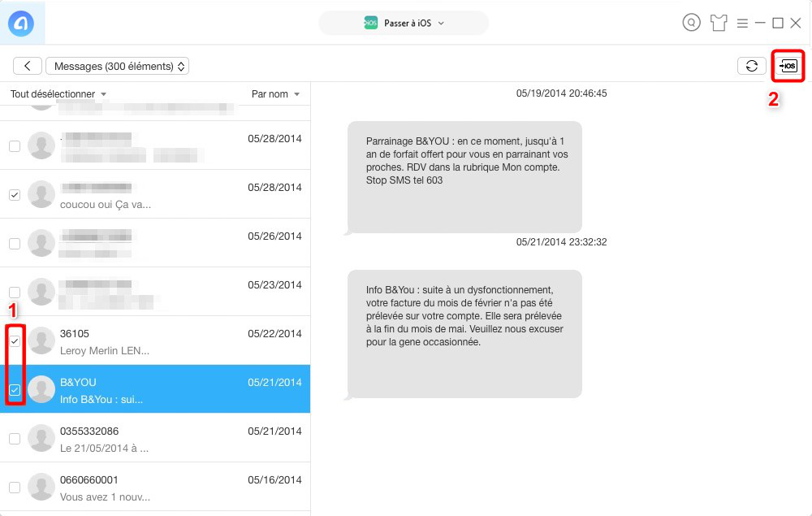
Task: Open the 'Passer à iOS' mode menu
Action: pos(404,23)
